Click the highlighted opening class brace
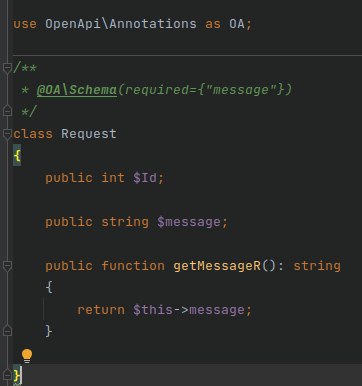362x386 pixels. pyautogui.click(x=17, y=155)
